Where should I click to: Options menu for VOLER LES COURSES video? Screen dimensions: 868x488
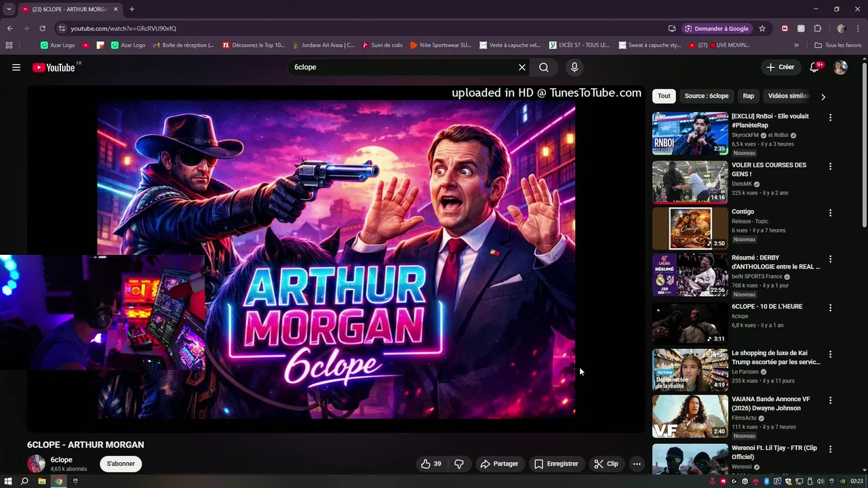pyautogui.click(x=830, y=166)
